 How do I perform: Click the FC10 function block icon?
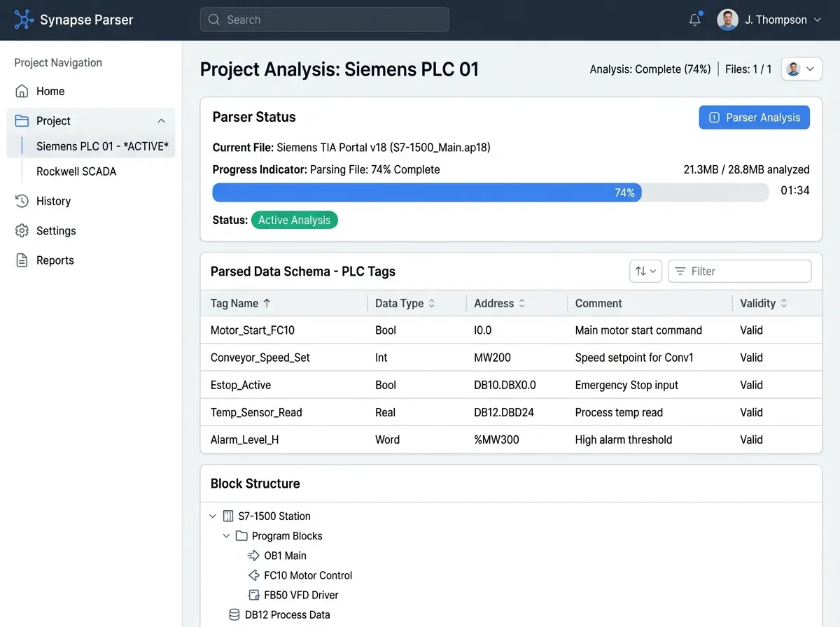coord(253,575)
